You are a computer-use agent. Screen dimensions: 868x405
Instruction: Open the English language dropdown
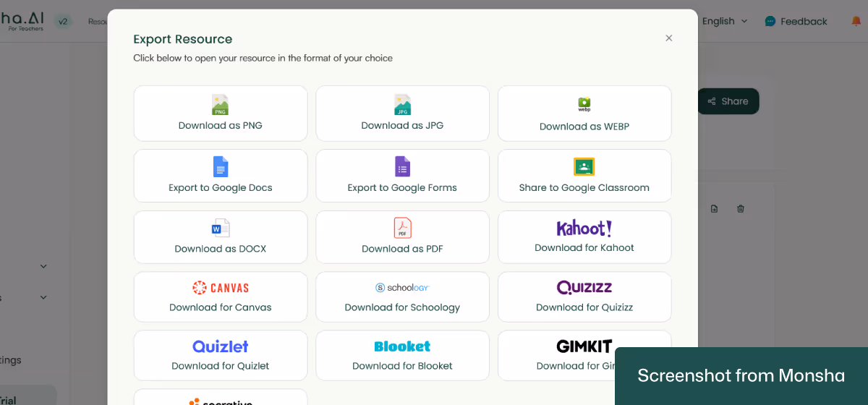pyautogui.click(x=725, y=21)
